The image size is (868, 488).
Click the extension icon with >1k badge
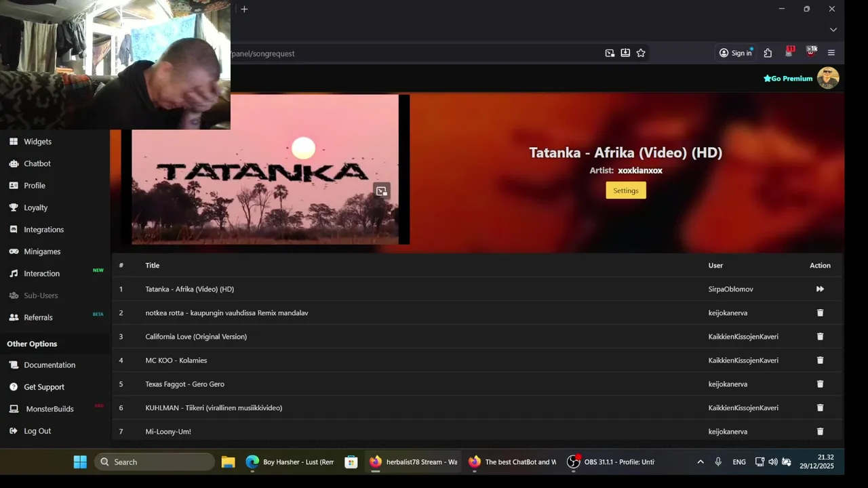(x=811, y=52)
